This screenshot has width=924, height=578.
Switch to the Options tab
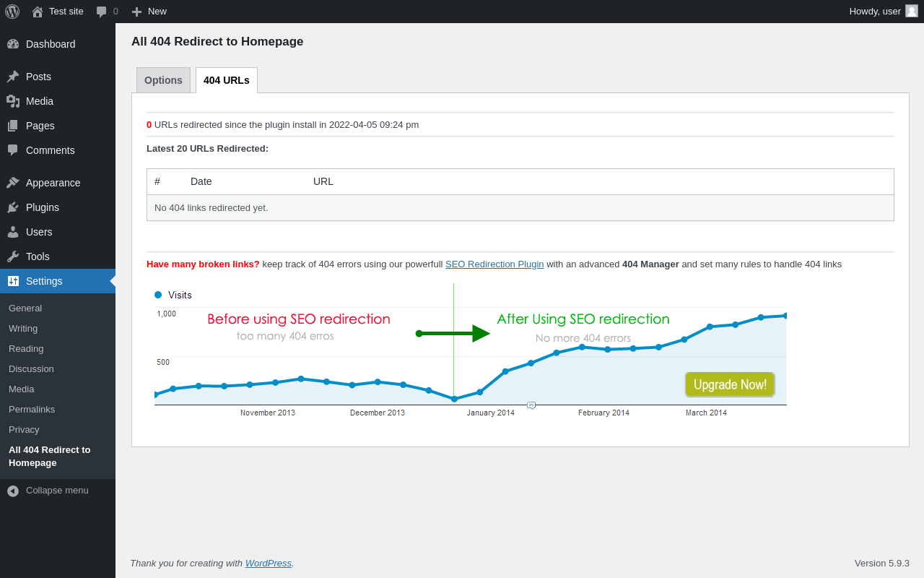163,80
